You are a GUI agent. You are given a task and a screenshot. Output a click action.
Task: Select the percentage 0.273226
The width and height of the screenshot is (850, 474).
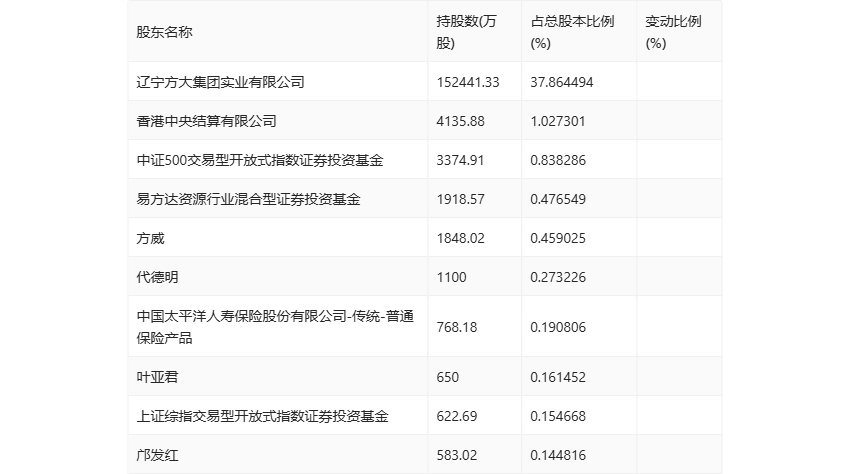click(558, 277)
